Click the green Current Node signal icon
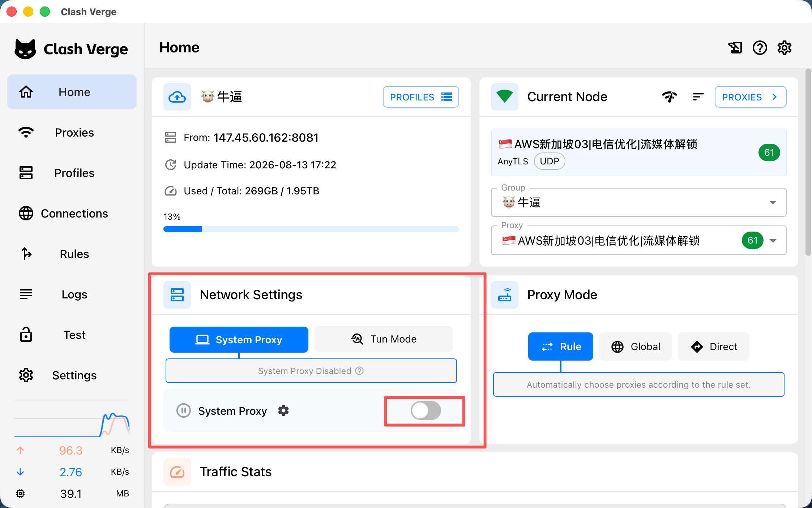812x508 pixels. (505, 97)
